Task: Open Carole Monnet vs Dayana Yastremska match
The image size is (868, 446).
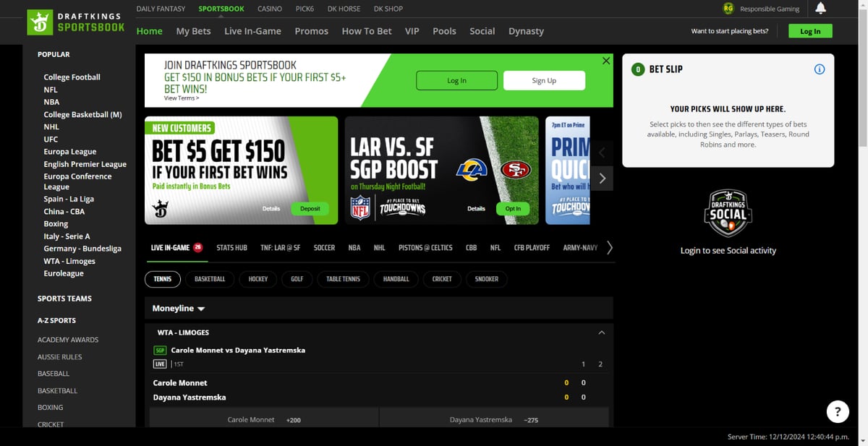Action: tap(238, 351)
